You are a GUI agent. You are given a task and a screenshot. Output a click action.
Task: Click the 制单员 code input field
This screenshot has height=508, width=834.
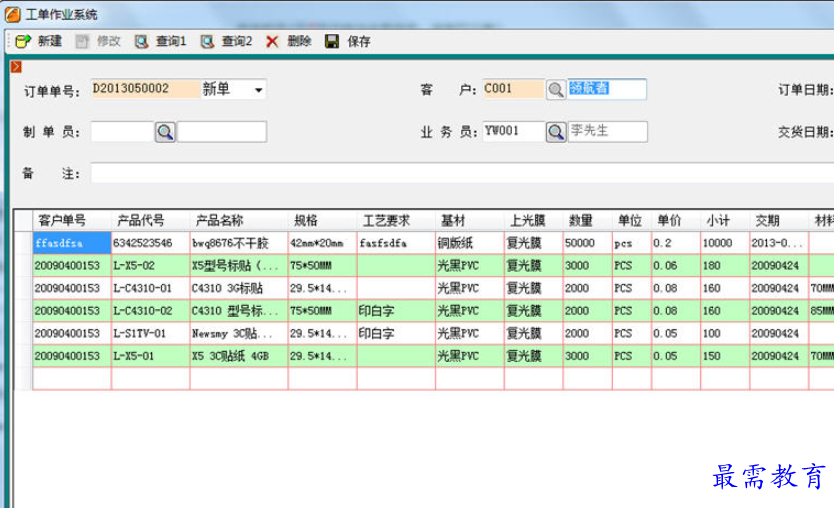click(x=122, y=132)
